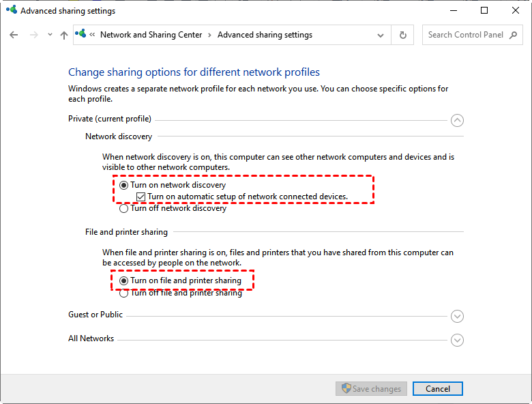
Task: Open the Recent locations chevron
Action: point(49,35)
